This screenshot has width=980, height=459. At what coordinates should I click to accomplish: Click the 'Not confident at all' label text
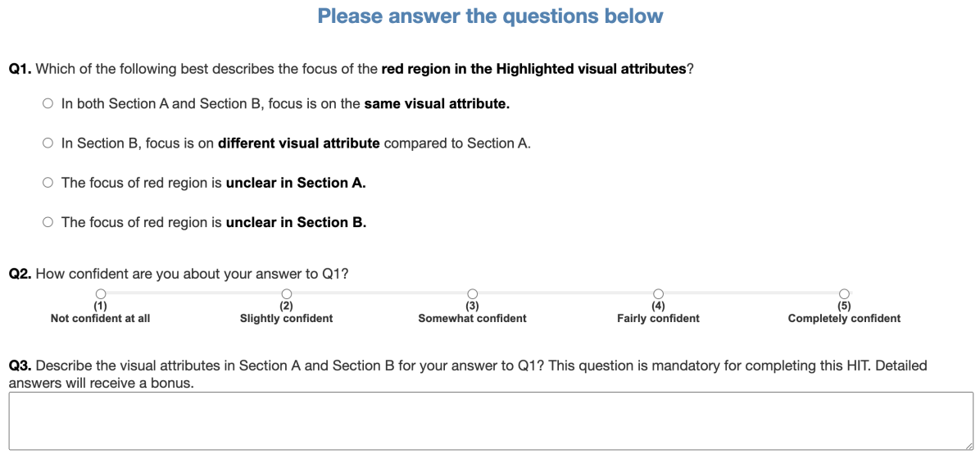point(100,319)
